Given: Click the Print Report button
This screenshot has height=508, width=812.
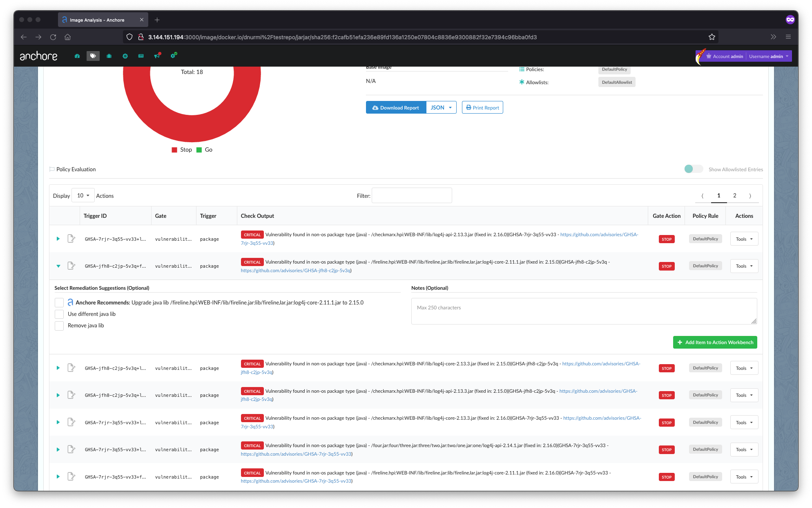Looking at the screenshot, I should [482, 108].
